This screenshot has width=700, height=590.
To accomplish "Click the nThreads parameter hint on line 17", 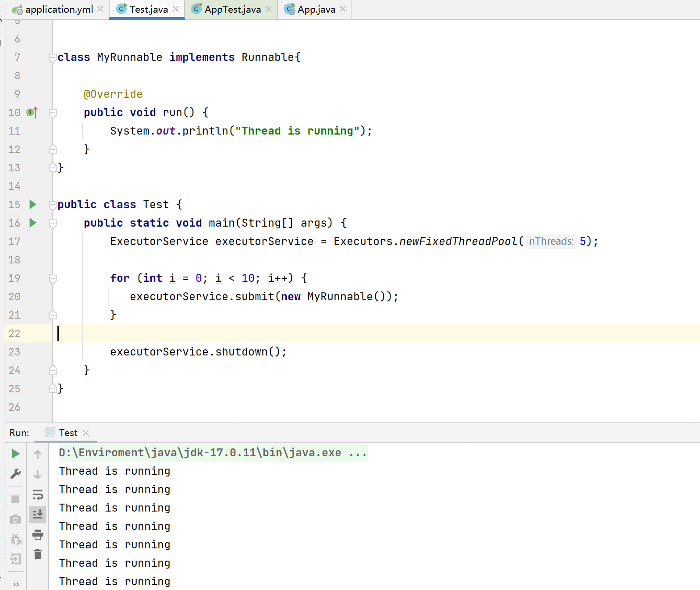I will point(551,241).
